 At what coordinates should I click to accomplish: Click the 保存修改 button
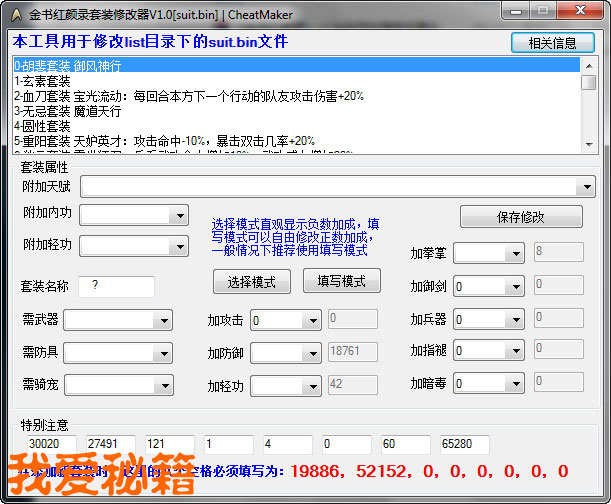pos(520,217)
